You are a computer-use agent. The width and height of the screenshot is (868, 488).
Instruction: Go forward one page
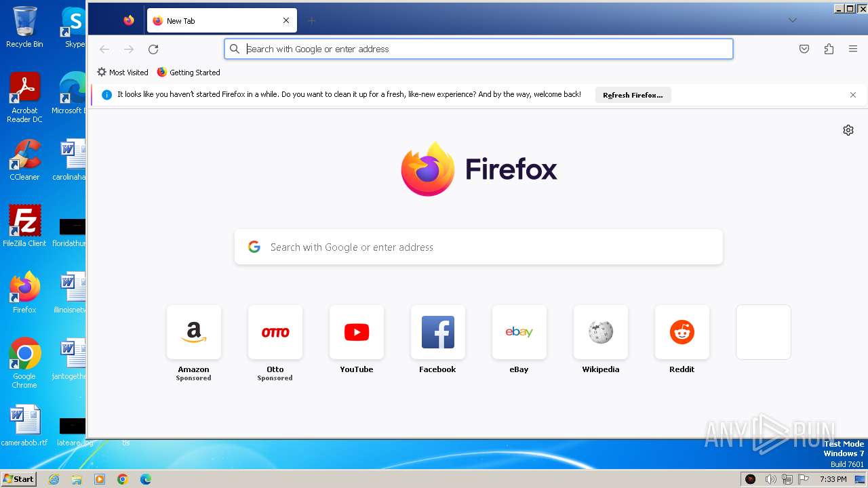129,49
